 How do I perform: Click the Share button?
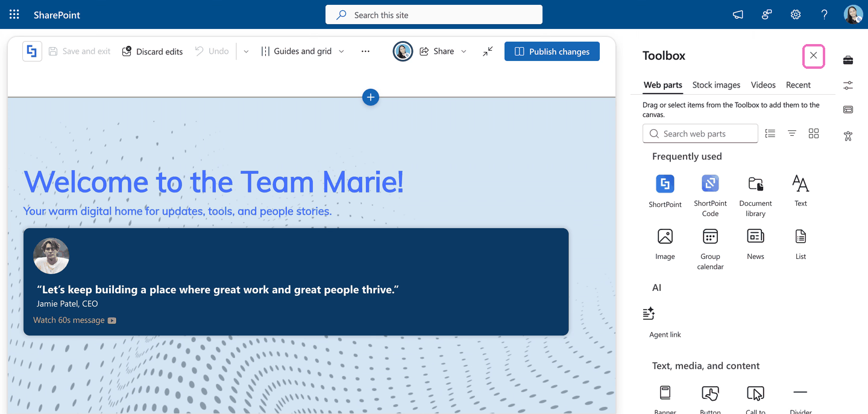pos(437,51)
